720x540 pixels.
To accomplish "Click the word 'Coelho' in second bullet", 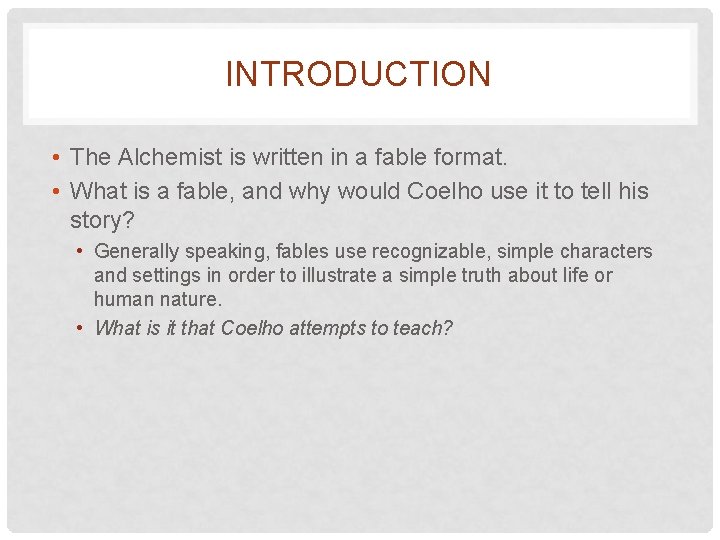I will pos(444,191).
